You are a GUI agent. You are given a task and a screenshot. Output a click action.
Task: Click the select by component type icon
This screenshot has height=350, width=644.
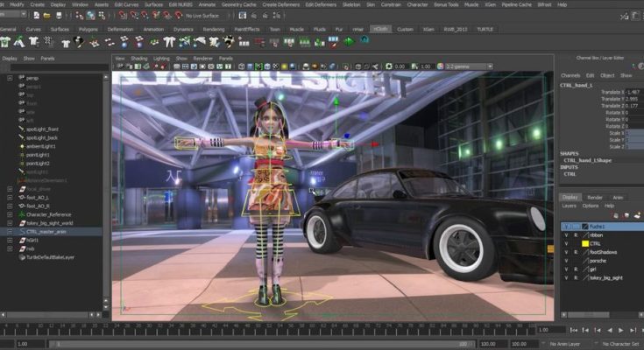[102, 16]
